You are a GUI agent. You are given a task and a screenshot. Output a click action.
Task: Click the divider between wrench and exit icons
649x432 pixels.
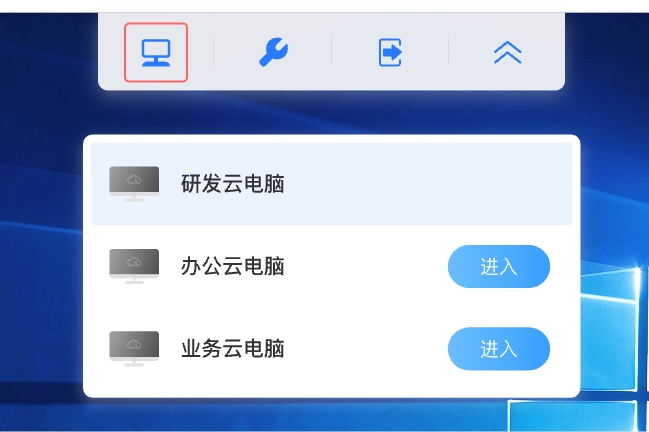coord(332,51)
